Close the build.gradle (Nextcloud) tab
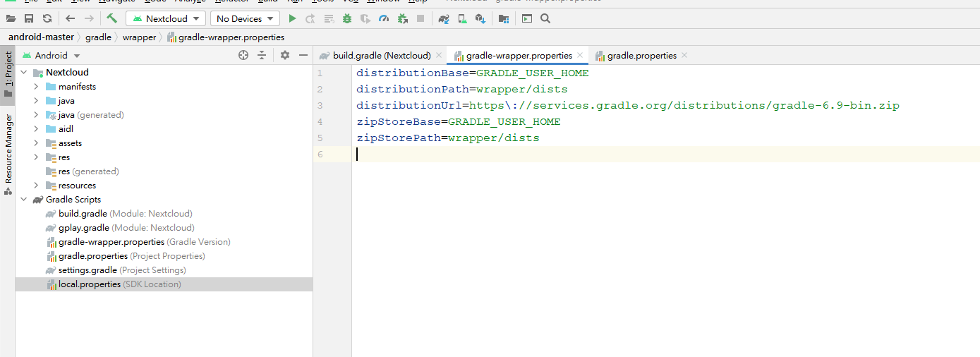 coord(439,55)
